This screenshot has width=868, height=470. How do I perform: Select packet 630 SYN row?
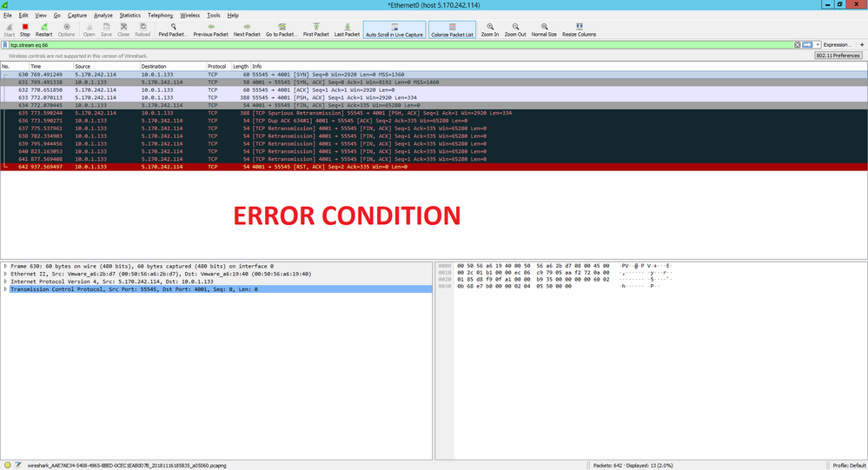point(434,74)
